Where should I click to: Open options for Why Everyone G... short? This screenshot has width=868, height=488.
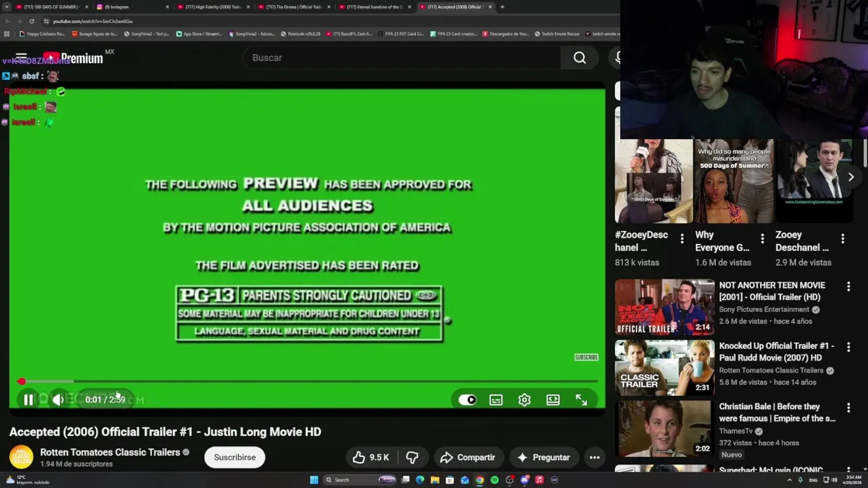[x=762, y=239]
